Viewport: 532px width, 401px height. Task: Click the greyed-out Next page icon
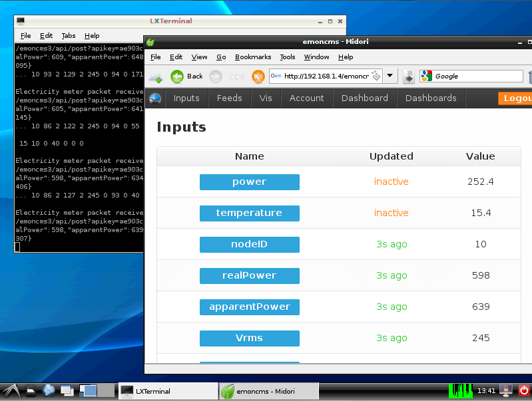(237, 77)
